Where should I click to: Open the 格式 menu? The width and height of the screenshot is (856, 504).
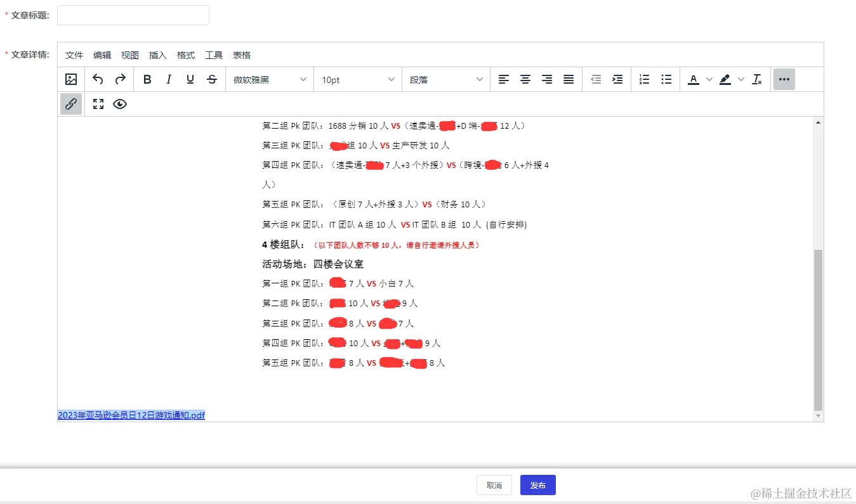click(186, 55)
